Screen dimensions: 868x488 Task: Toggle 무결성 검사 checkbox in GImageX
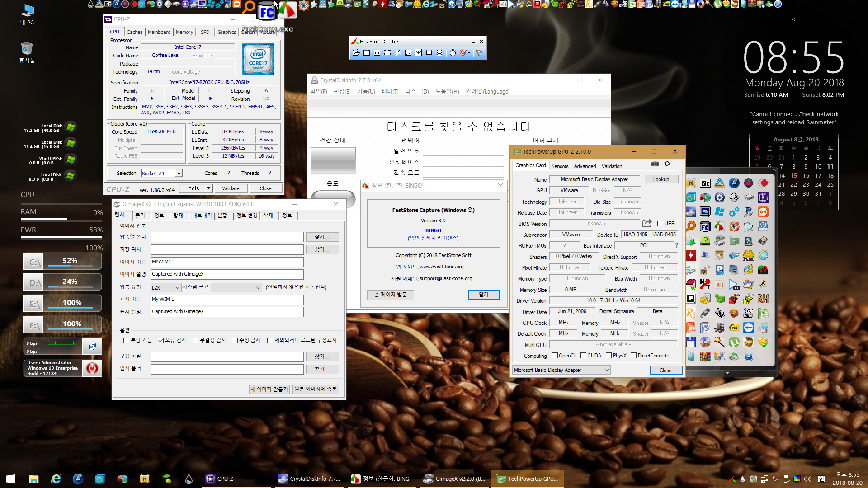pos(195,340)
